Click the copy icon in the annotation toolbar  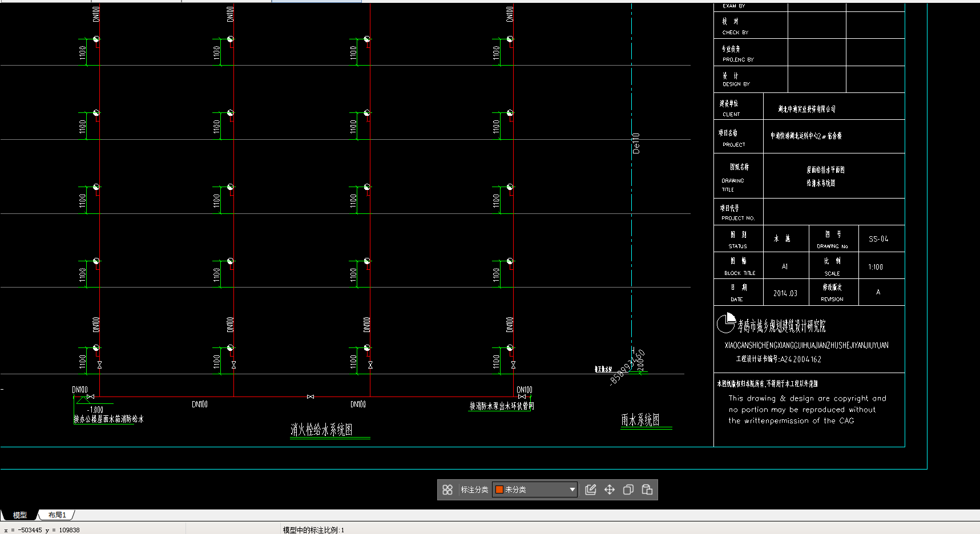click(628, 489)
